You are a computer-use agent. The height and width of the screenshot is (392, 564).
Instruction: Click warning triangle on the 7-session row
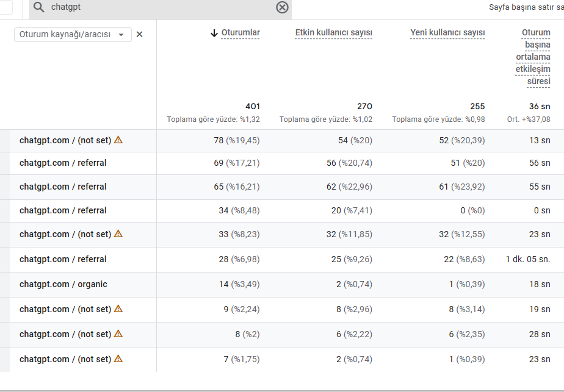[x=118, y=358]
